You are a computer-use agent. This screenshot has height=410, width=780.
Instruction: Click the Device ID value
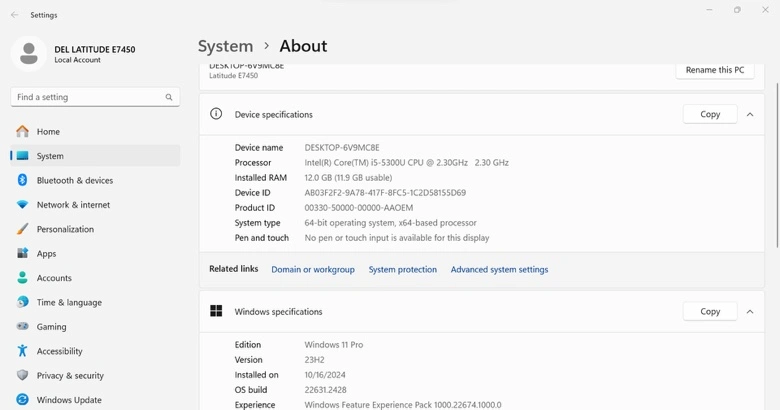coord(385,193)
